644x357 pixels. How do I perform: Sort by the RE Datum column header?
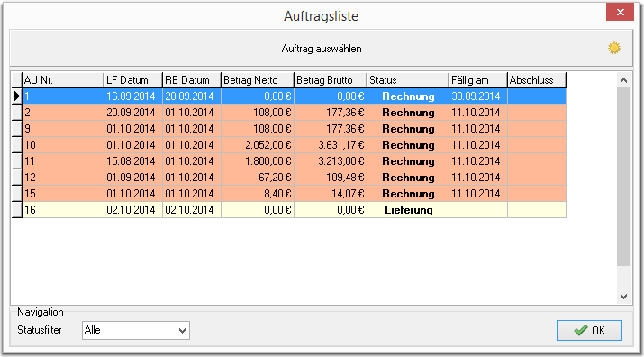[192, 80]
